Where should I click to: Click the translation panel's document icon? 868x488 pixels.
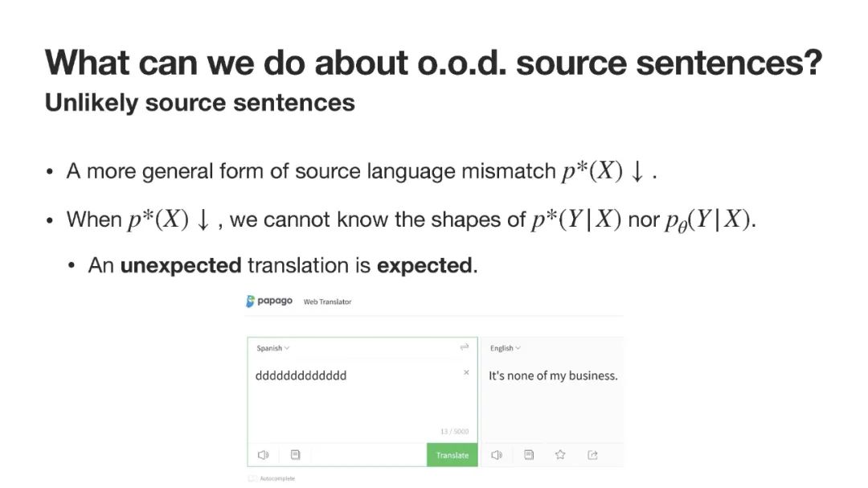click(x=529, y=455)
